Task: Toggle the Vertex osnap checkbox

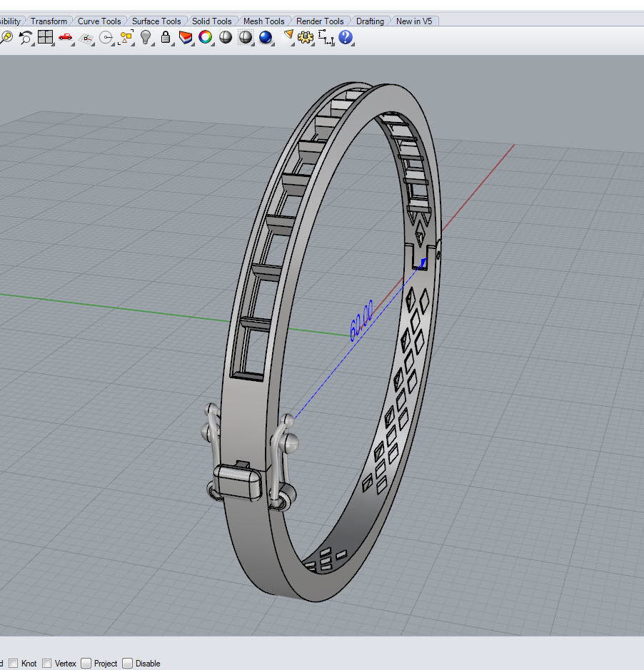Action: 47,663
